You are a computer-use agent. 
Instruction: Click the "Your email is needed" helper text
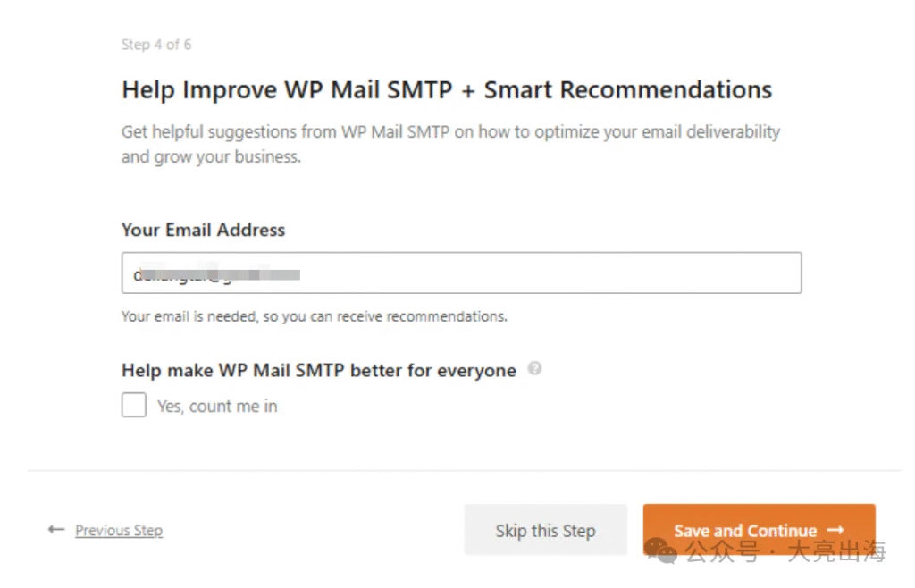pyautogui.click(x=314, y=316)
